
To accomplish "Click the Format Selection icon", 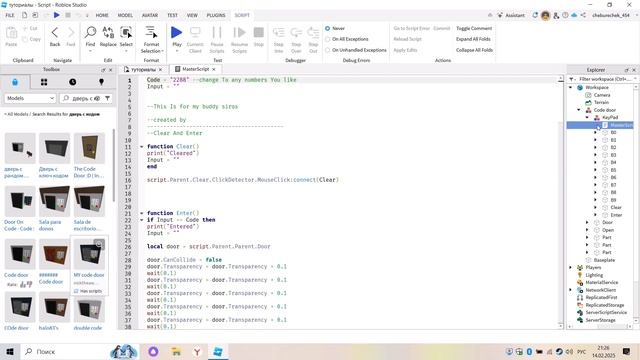I will (x=151, y=33).
